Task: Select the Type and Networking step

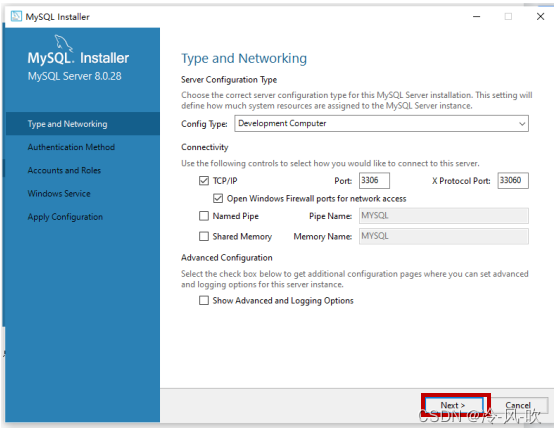Action: coord(83,124)
